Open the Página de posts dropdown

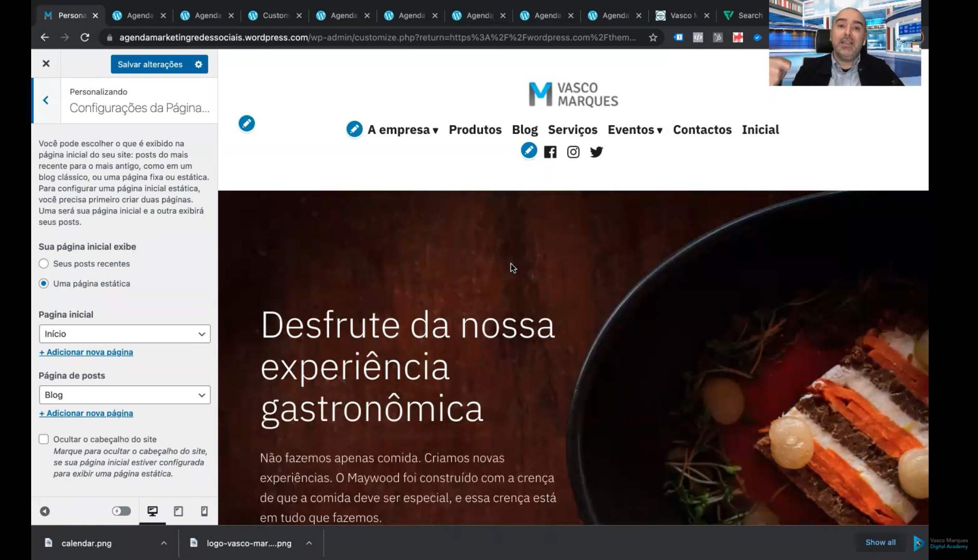[x=125, y=395]
